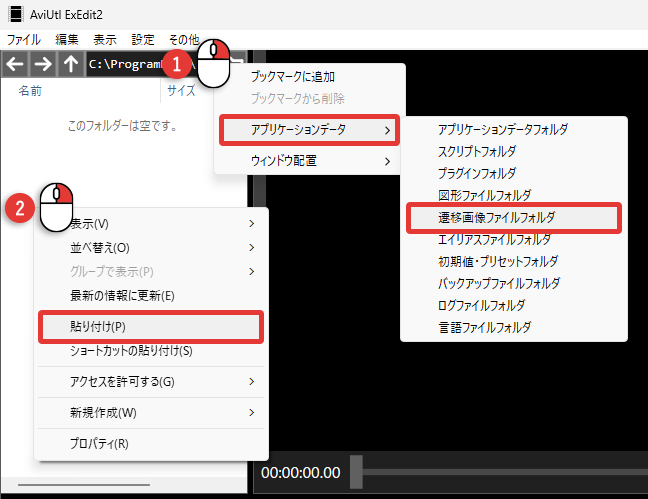
Task: Click the 名前 column header
Action: coord(30,91)
